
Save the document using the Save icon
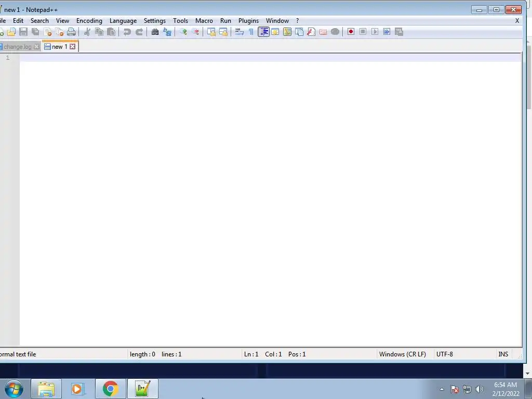pos(23,32)
